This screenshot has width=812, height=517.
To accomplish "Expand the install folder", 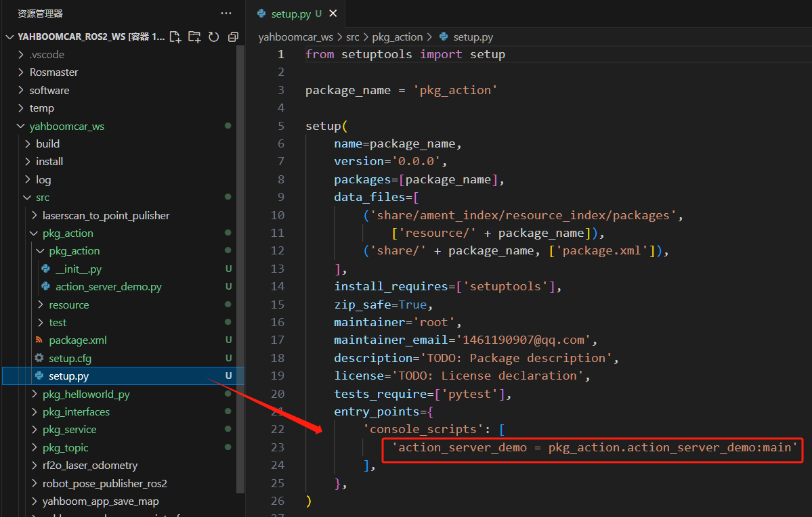I will tap(28, 162).
